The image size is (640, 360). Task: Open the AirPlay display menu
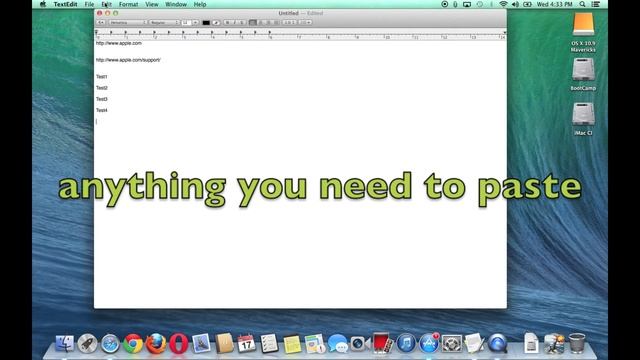pyautogui.click(x=467, y=4)
